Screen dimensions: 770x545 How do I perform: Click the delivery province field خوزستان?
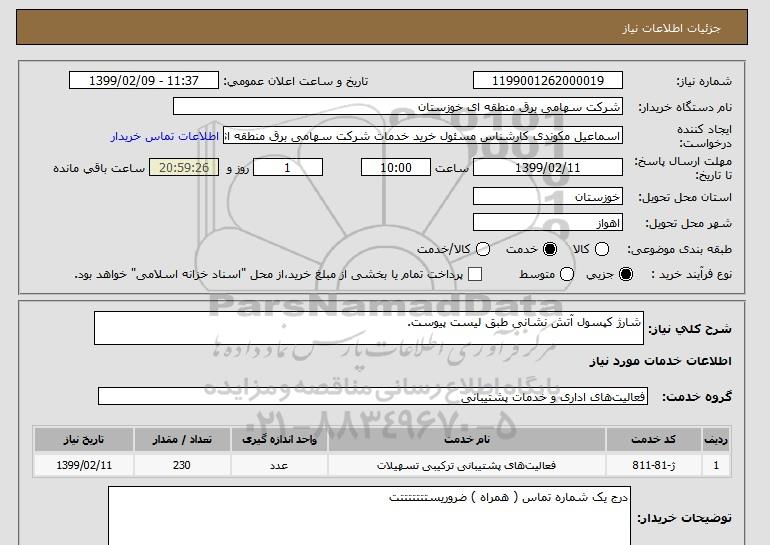point(548,196)
